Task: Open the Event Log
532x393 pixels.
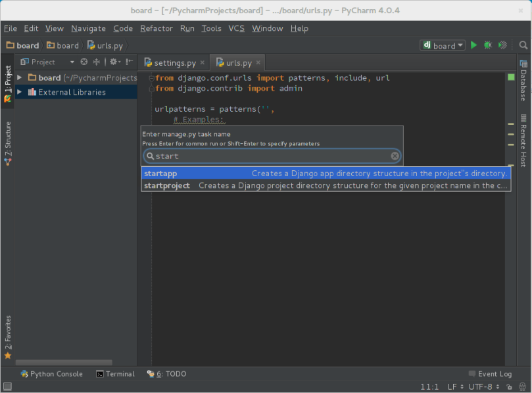Action: point(490,374)
